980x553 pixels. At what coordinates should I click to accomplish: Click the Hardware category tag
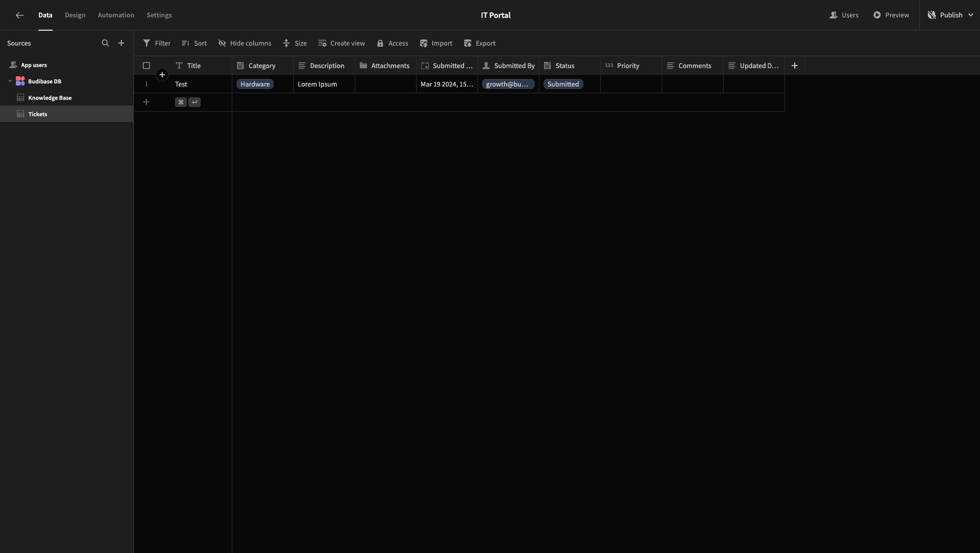pos(255,84)
